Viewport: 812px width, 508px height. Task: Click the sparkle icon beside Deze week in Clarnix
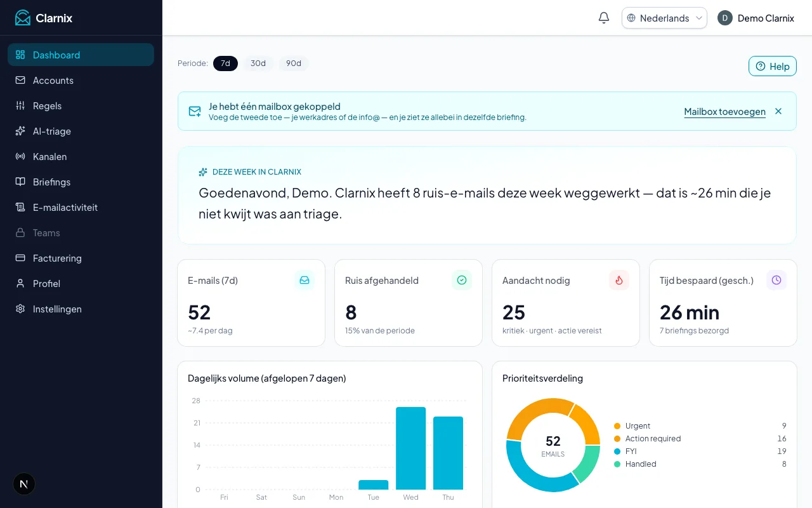click(x=203, y=172)
